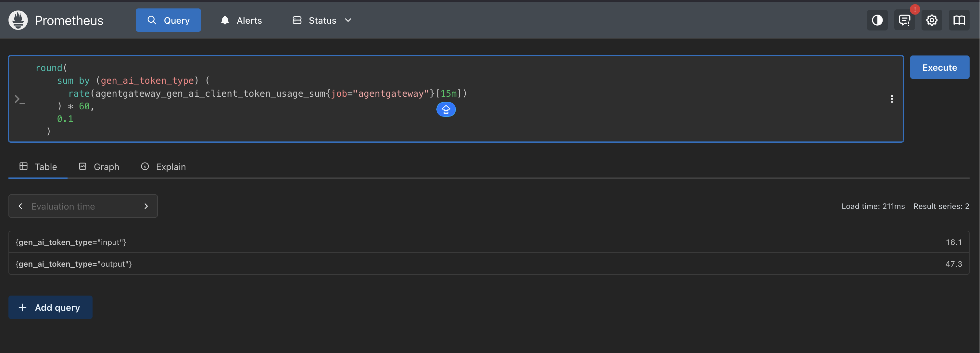Click the 0.1 argument in the query

point(65,119)
